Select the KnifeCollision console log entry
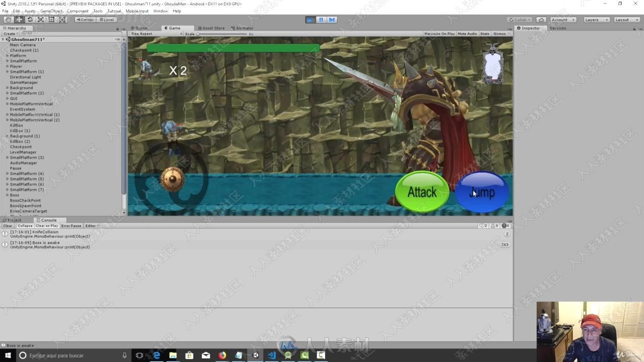 point(256,234)
